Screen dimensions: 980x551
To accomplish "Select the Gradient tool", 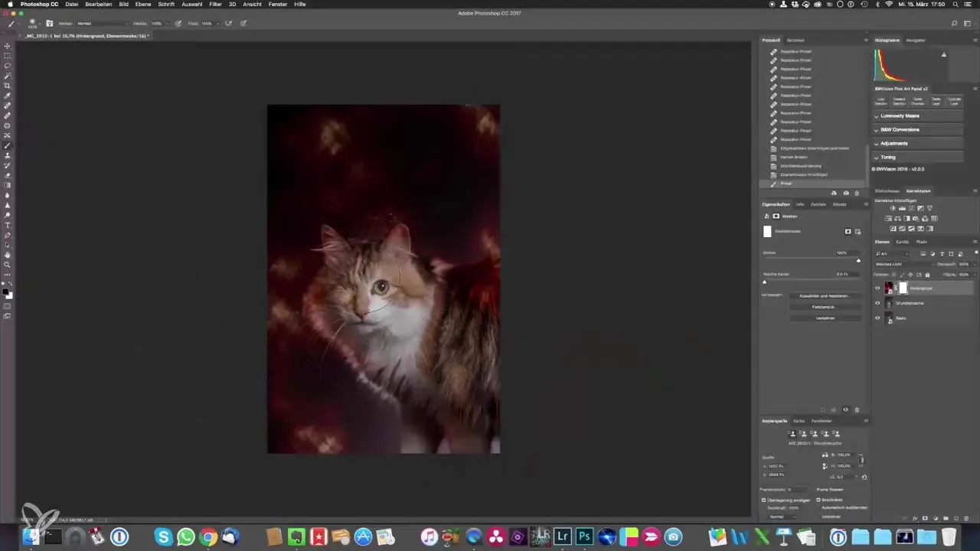I will click(x=8, y=185).
